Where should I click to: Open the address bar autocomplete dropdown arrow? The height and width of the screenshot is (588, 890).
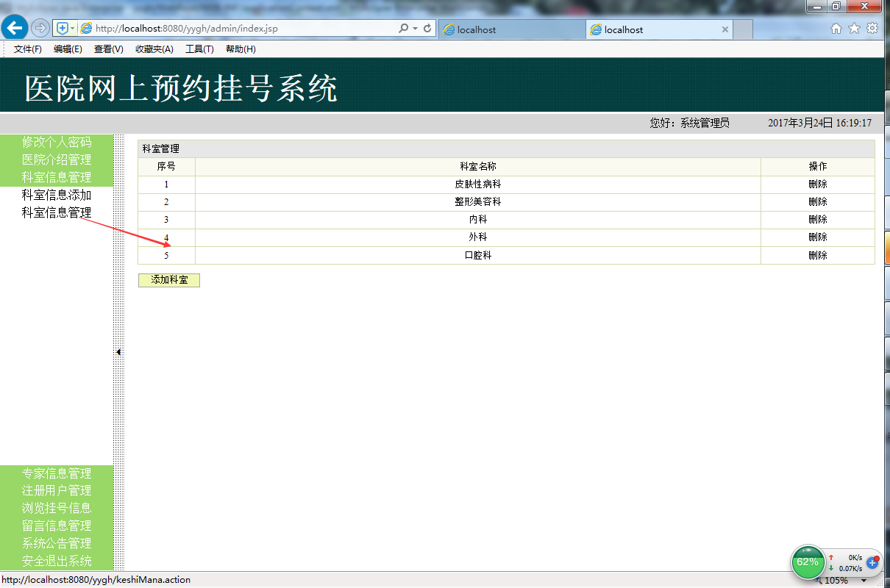click(415, 28)
